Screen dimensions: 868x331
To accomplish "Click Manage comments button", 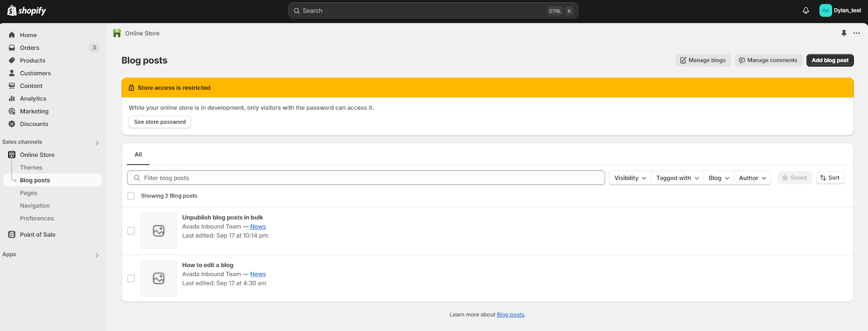I will (768, 60).
